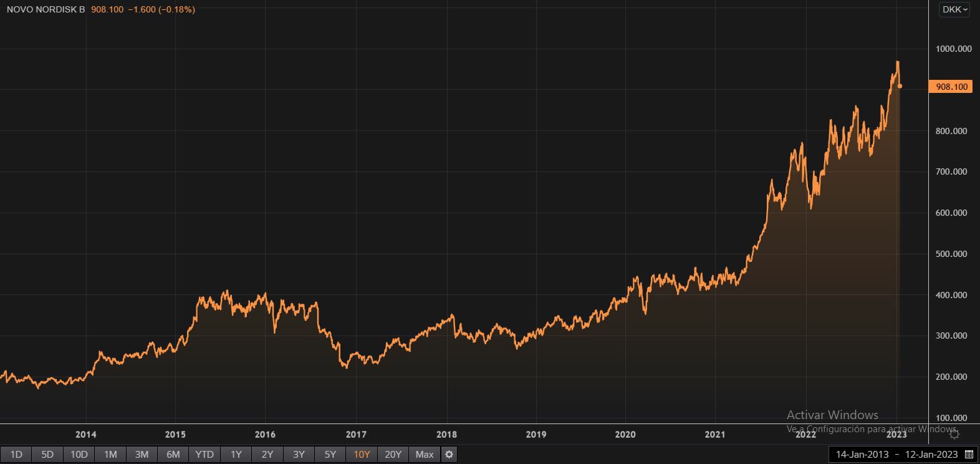Open the DKK currency dropdown
980x464 pixels.
(954, 9)
